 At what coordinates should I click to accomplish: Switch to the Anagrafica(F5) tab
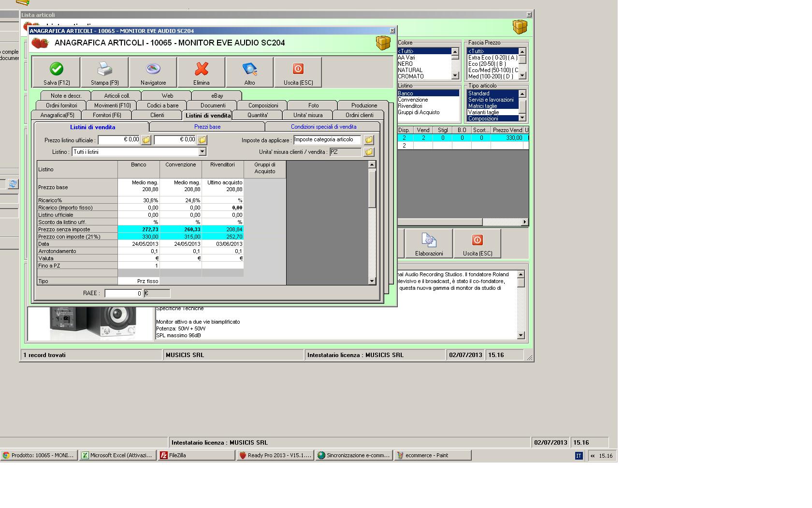tap(57, 115)
